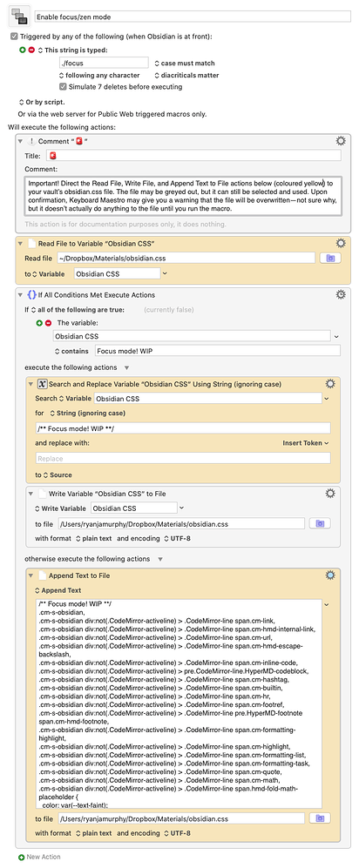359x868 pixels.
Task: Open variable chevron beside Obsidian CSS in Read File
Action: [x=164, y=273]
